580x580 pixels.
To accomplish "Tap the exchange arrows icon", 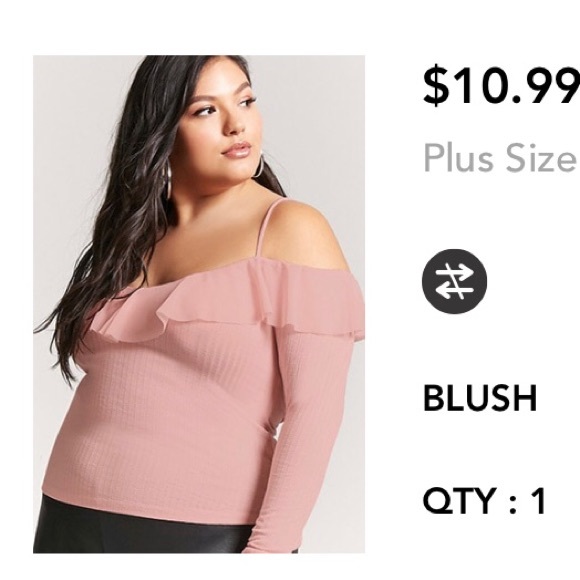I will click(x=454, y=281).
